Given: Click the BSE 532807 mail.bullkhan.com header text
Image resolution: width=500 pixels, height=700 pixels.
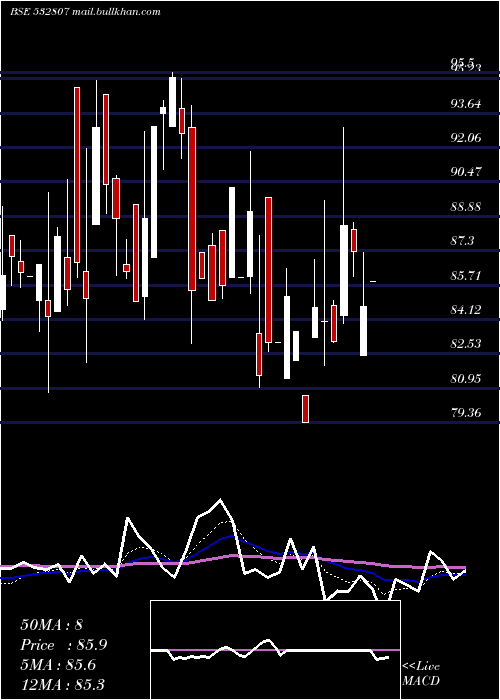Looking at the screenshot, I should coord(85,12).
